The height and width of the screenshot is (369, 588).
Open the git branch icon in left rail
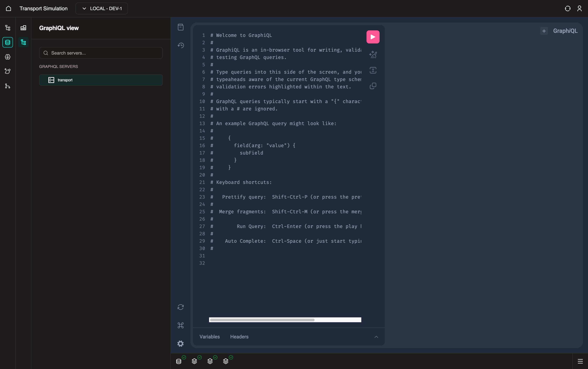point(8,86)
